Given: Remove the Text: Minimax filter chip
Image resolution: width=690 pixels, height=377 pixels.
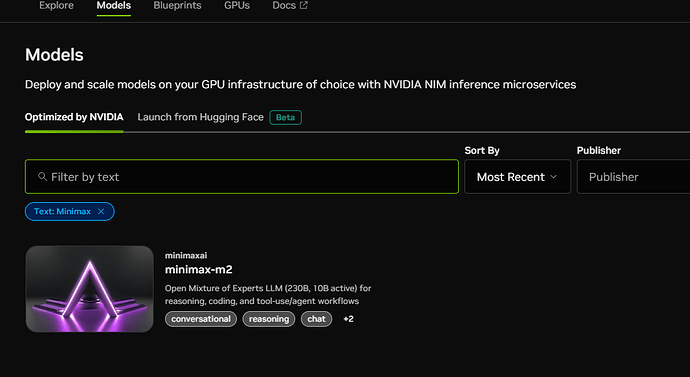Looking at the screenshot, I should click(x=101, y=212).
